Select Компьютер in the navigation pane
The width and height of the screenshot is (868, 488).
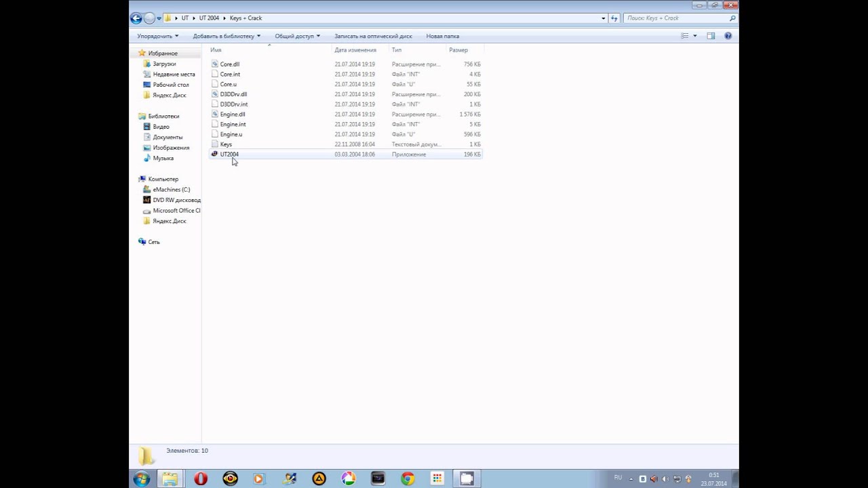163,180
